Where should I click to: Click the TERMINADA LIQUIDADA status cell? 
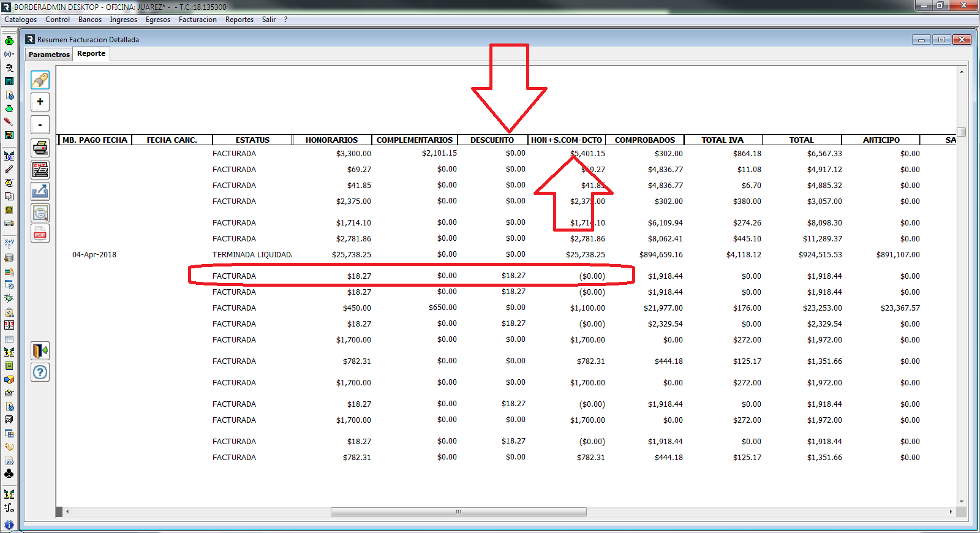[252, 255]
